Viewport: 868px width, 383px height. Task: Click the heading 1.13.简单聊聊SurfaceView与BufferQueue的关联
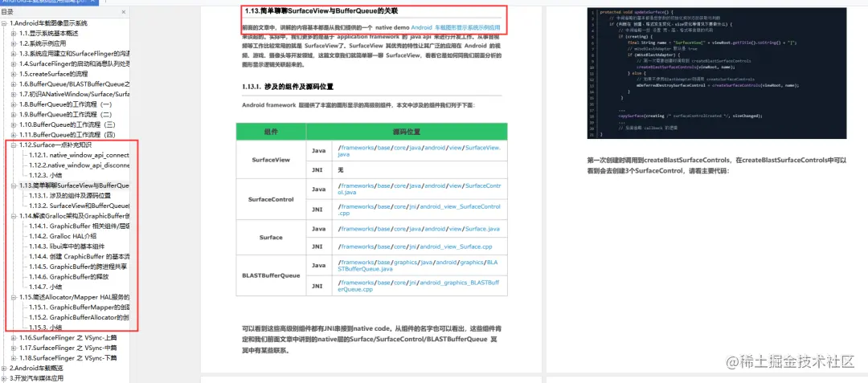pyautogui.click(x=321, y=11)
